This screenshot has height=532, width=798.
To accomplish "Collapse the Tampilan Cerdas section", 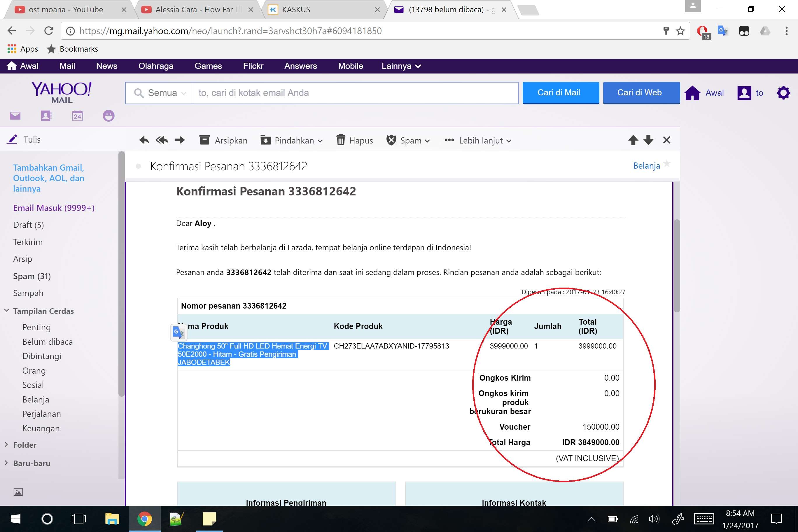I will [6, 310].
